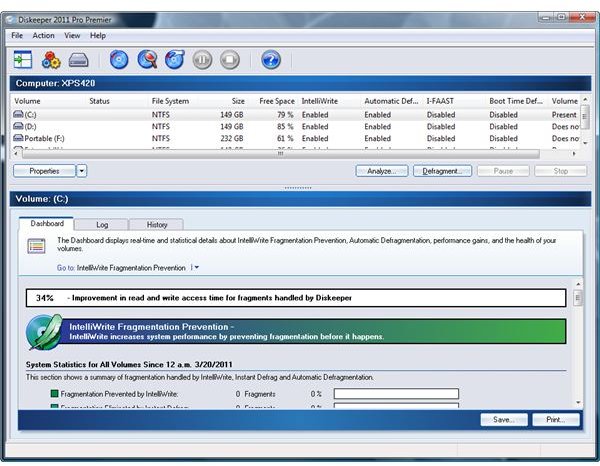Switch to the Log tab

coord(102,225)
